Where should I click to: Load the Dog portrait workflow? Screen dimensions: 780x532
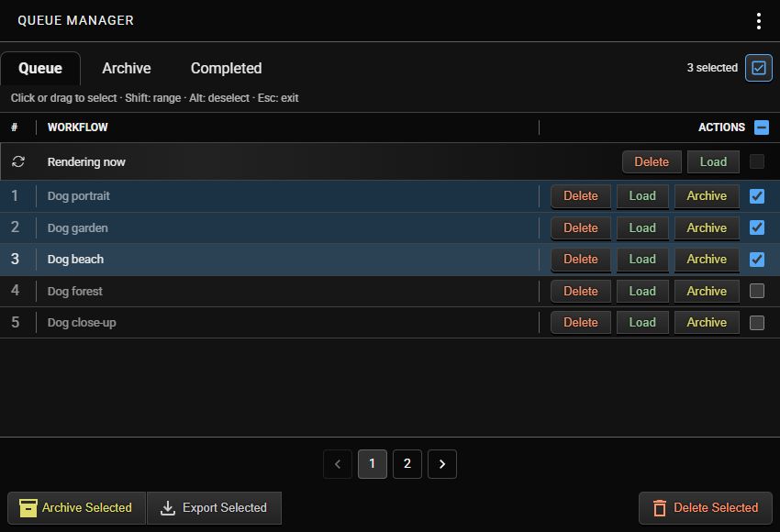[642, 196]
